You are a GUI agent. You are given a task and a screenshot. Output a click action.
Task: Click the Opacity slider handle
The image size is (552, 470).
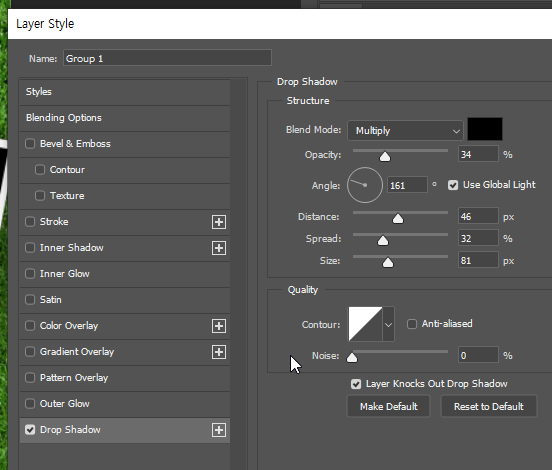[x=385, y=157]
